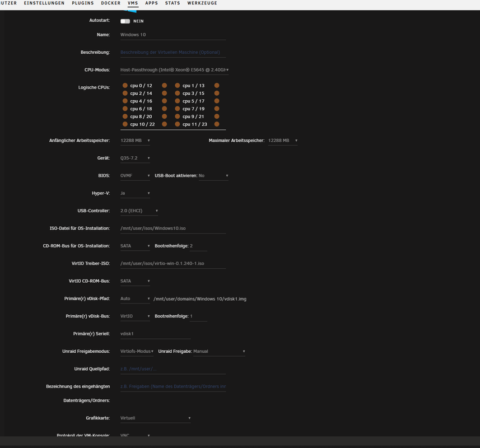This screenshot has height=448, width=480.
Task: Click the CD-ROM Bootreihenfolge field showing 2
Action: pyautogui.click(x=198, y=246)
